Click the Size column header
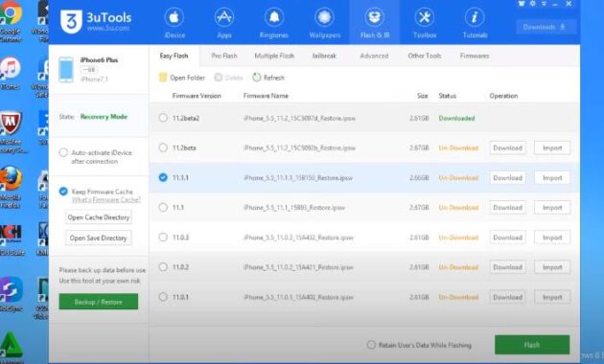This screenshot has width=604, height=364. (x=422, y=96)
